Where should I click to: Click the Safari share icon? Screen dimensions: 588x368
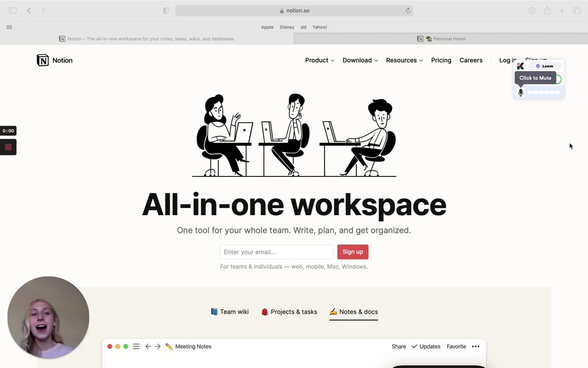pos(547,11)
